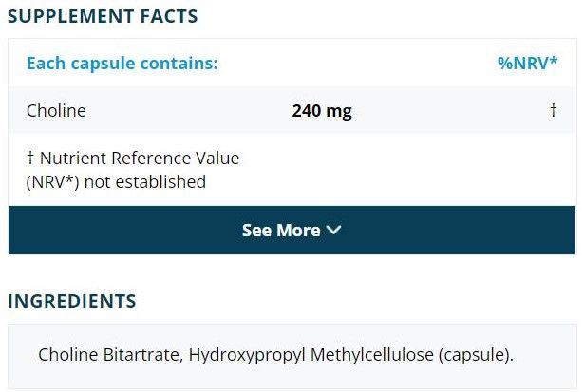Click dagger symbol before Nutrient Reference Value
The image size is (584, 392).
[x=30, y=158]
